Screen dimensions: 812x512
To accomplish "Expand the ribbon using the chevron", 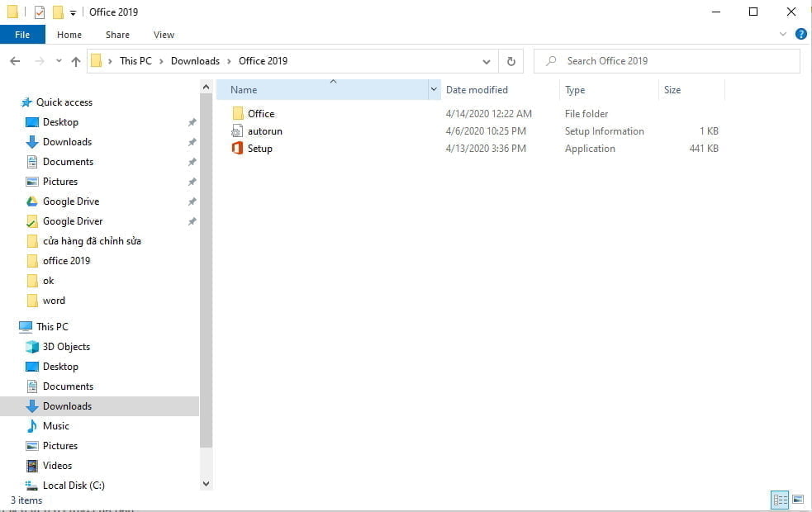I will 783,35.
